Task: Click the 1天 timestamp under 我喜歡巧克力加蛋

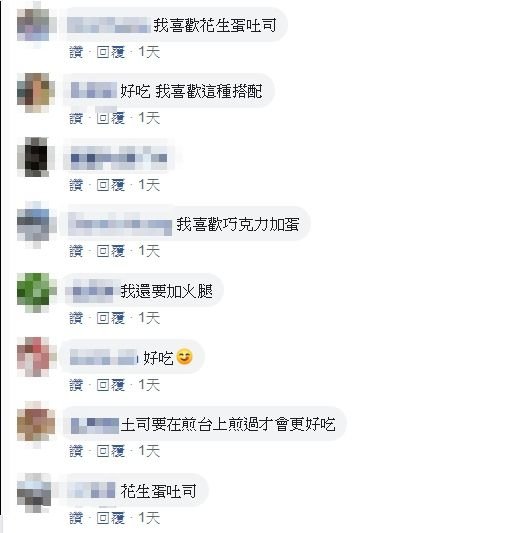Action: tap(149, 251)
